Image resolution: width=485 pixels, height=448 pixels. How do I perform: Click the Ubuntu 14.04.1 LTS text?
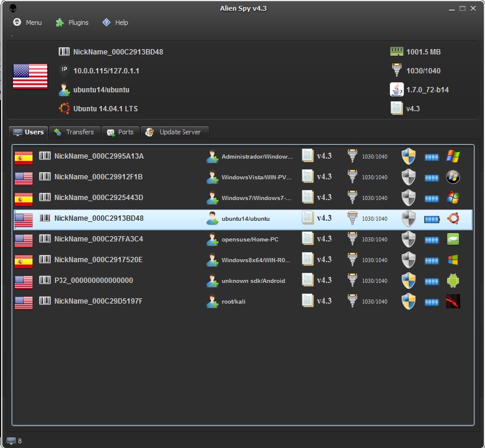[x=105, y=108]
